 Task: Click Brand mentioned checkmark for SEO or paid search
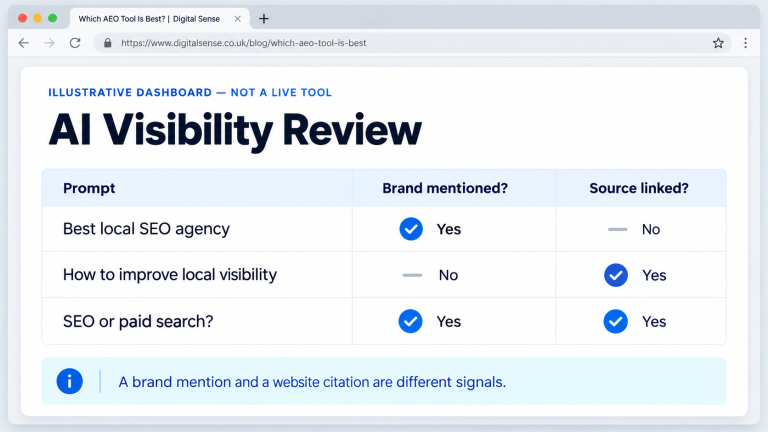[x=410, y=321]
